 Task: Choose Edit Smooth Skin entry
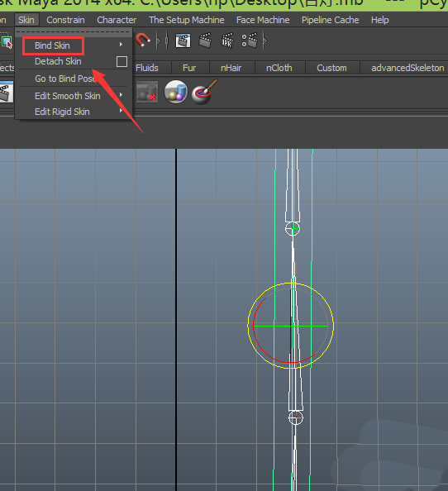coord(68,96)
